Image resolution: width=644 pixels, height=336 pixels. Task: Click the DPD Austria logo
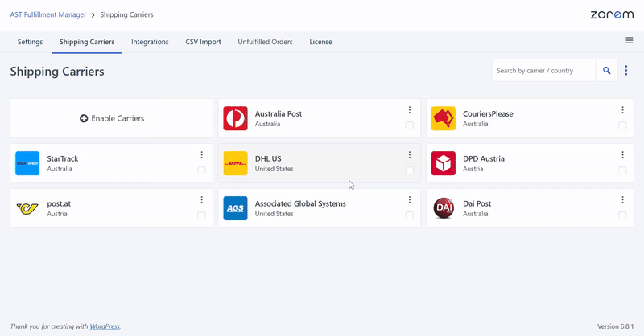pos(444,163)
